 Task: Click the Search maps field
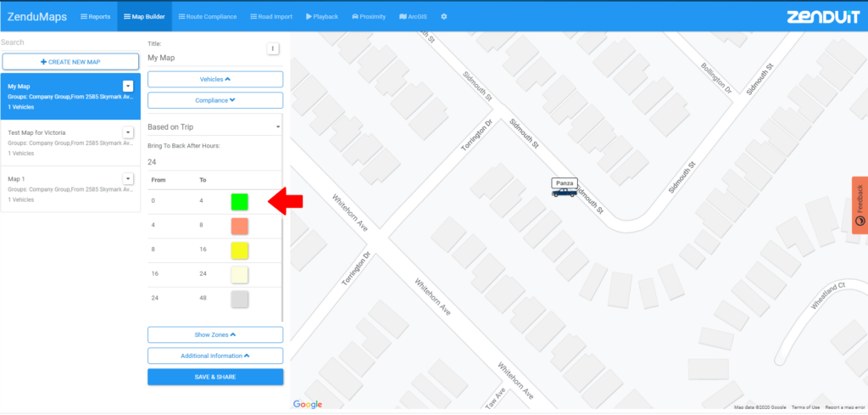[x=70, y=42]
